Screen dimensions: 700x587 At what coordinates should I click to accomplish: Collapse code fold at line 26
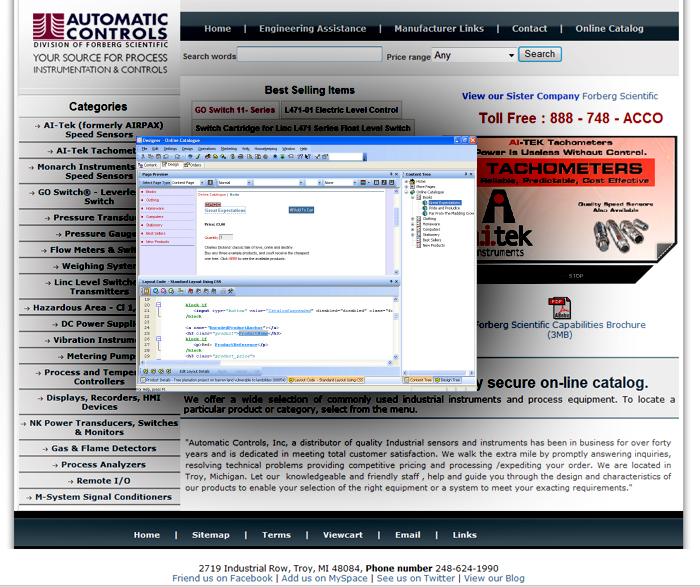(x=158, y=338)
